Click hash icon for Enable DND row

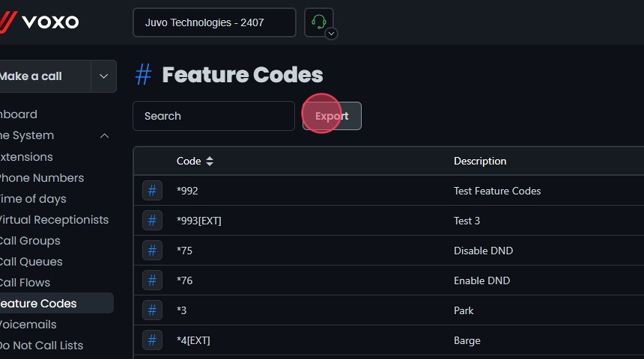coord(152,280)
